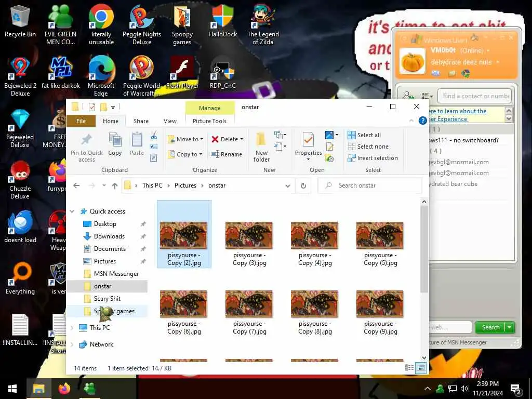Click the Rename button

coord(227,154)
